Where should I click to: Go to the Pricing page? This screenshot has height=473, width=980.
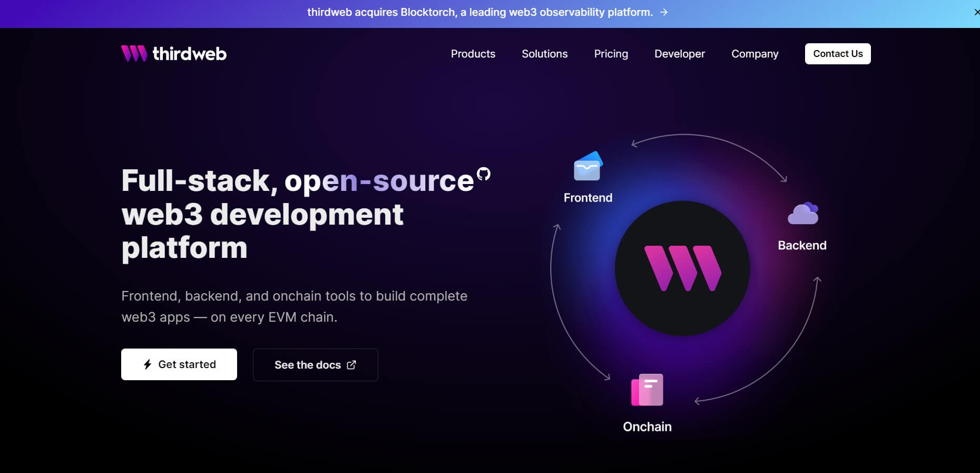click(611, 54)
